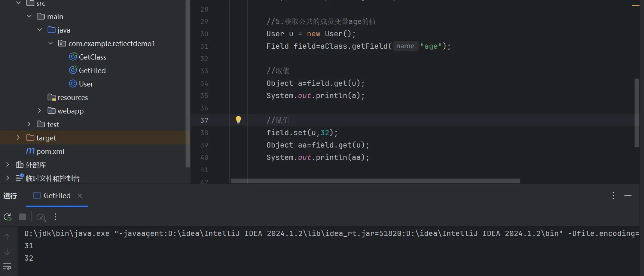
Task: Rerun the GetFiled program
Action: 7,217
